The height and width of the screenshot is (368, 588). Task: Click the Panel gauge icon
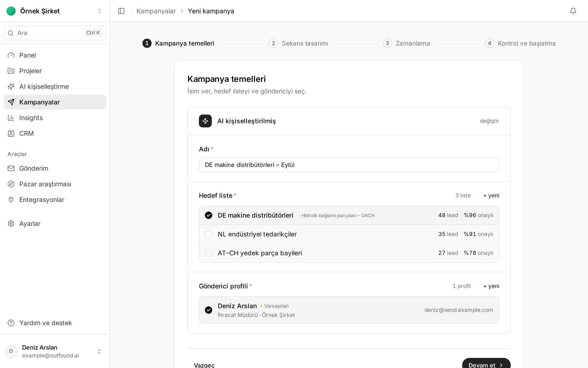[11, 55]
